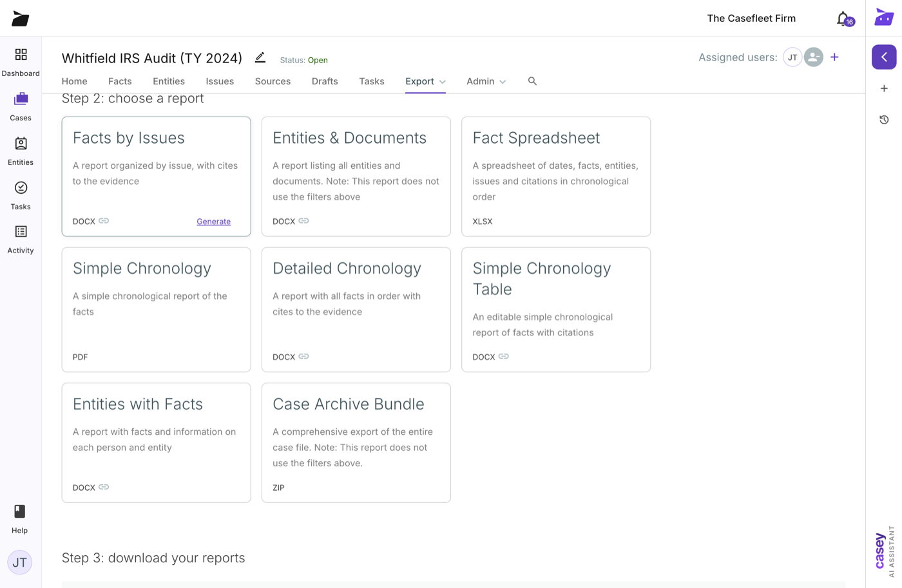Choose the Entities with Facts report
The height and width of the screenshot is (588, 902).
(156, 443)
